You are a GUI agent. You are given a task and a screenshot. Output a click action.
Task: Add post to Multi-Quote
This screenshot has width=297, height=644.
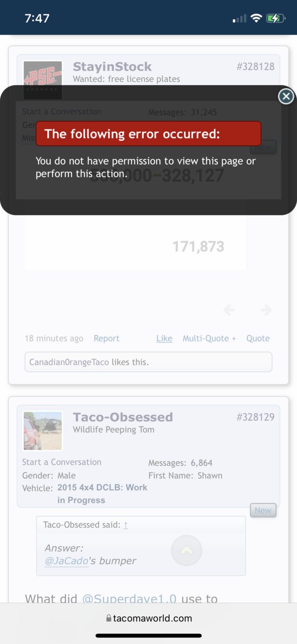tap(209, 339)
